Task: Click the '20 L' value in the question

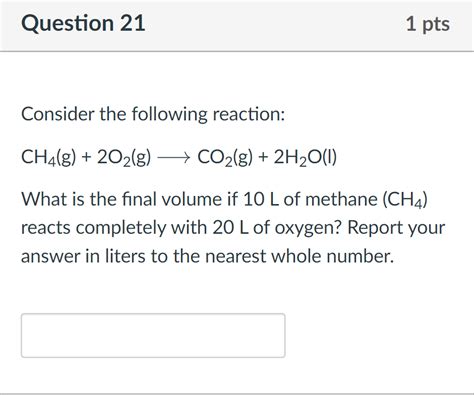Action: click(231, 228)
